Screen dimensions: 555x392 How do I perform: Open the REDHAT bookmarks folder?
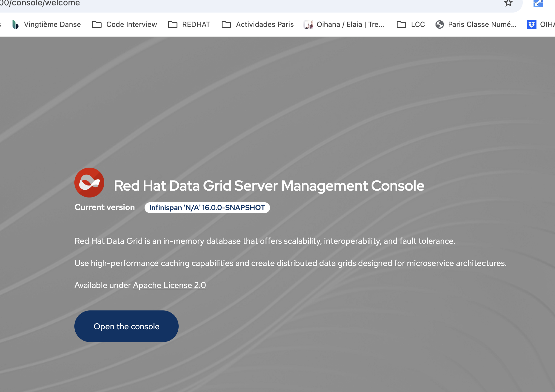coord(189,24)
